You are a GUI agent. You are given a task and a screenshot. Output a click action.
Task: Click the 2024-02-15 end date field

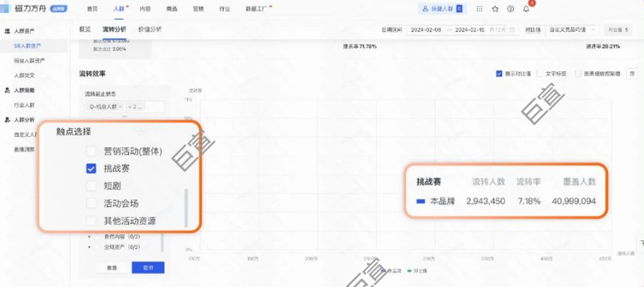470,29
